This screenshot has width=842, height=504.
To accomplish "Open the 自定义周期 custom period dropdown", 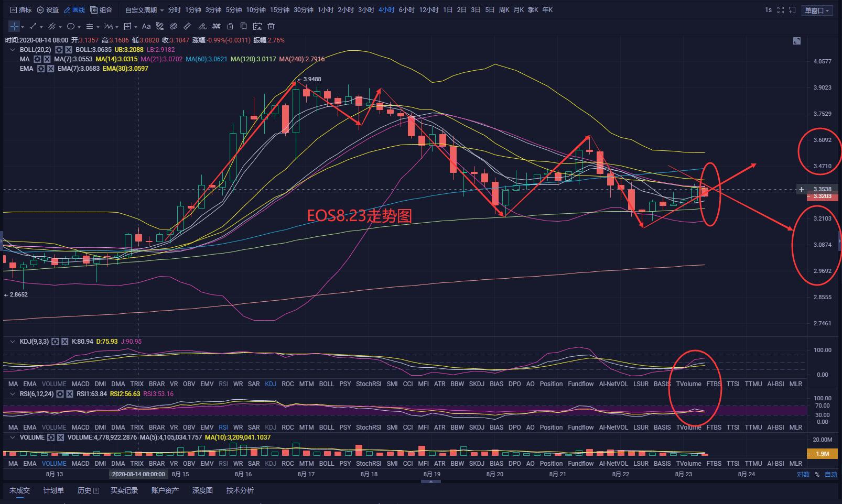I will coord(144,10).
